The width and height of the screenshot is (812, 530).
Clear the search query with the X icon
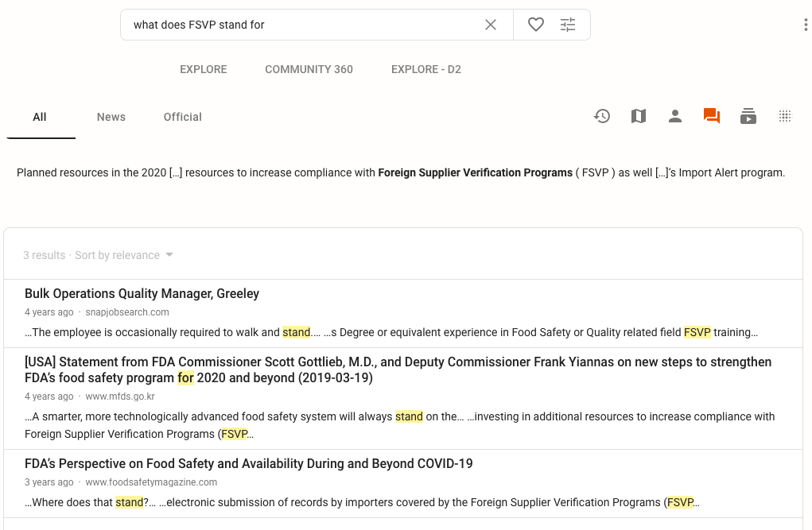point(491,25)
